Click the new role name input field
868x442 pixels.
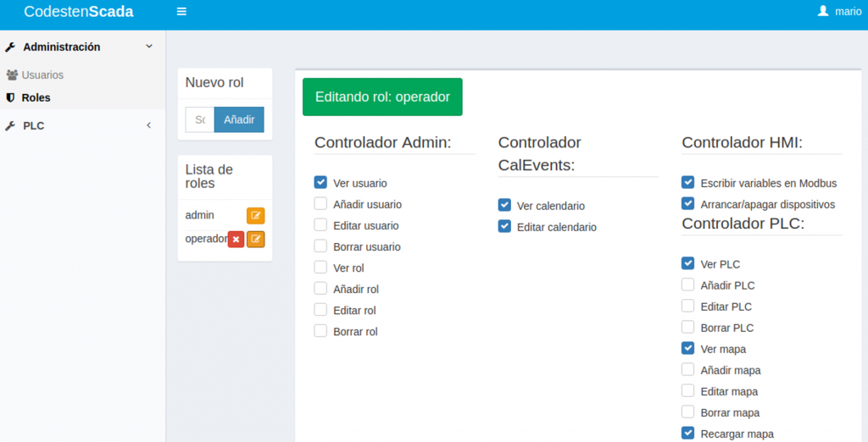(x=200, y=119)
